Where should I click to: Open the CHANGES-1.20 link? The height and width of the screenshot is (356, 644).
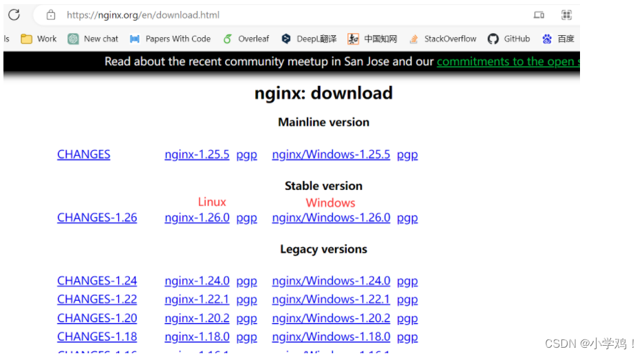tap(97, 318)
